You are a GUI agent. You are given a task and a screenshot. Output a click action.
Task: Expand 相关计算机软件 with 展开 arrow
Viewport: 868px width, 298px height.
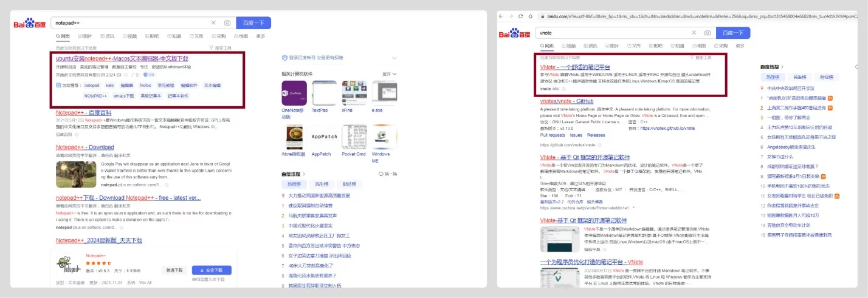(390, 73)
